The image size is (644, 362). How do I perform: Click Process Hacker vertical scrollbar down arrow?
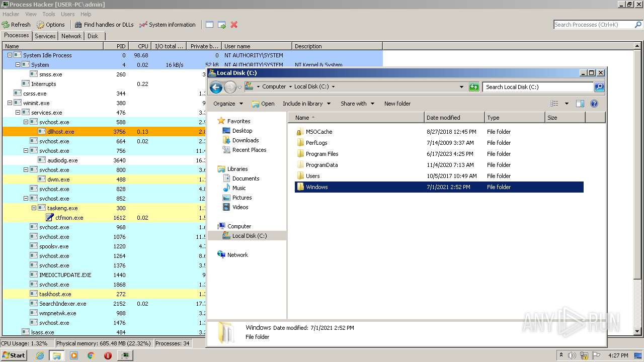638,332
